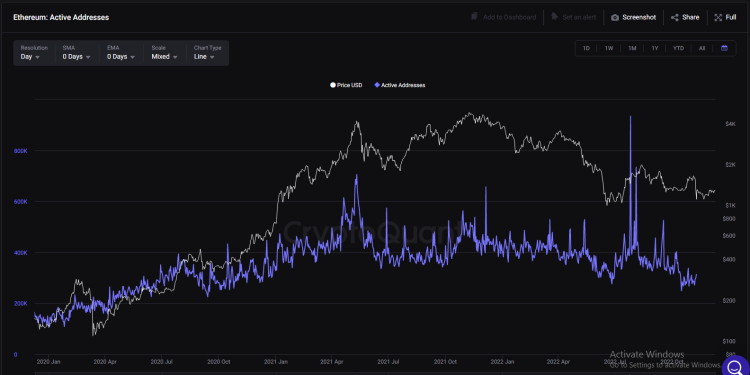The image size is (750, 375).
Task: Click the $600 right axis label
Action: [729, 236]
